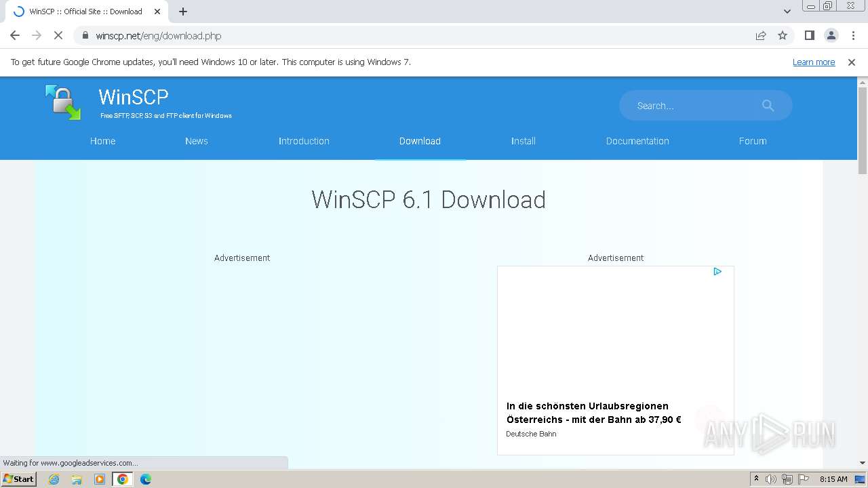Image resolution: width=868 pixels, height=488 pixels.
Task: Open the Documentation menu item
Action: point(637,141)
